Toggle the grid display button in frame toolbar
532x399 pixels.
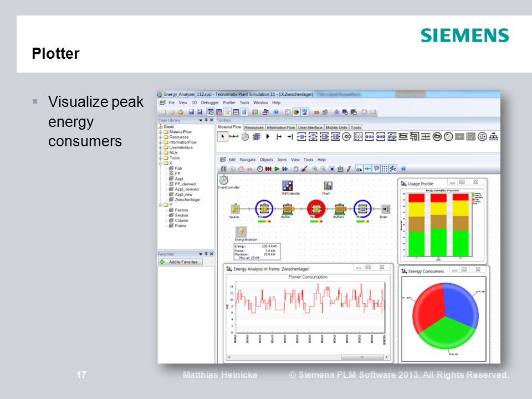[x=385, y=168]
